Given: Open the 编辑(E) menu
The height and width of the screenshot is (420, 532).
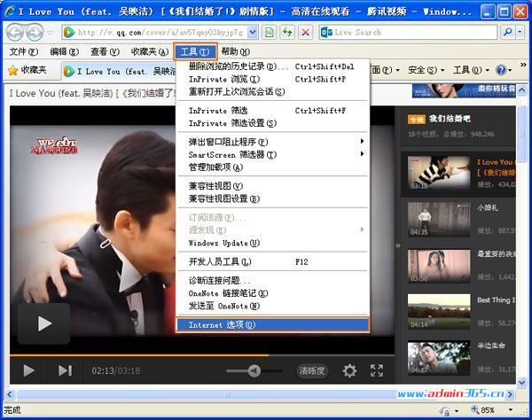Looking at the screenshot, I should click(64, 51).
